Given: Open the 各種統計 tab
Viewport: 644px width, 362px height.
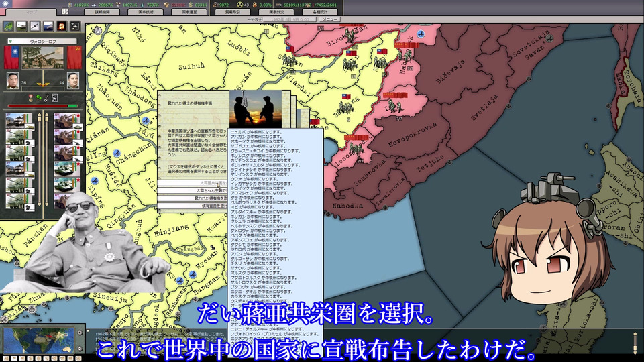Looking at the screenshot, I should (x=320, y=12).
